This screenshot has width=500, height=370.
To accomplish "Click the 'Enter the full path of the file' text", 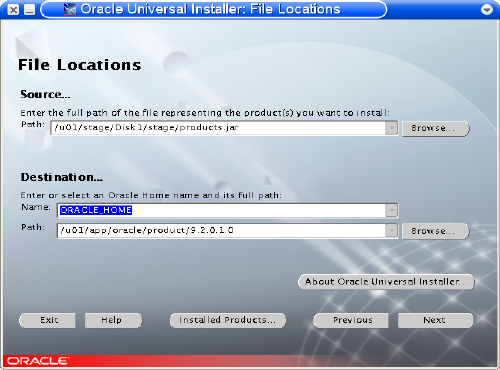I will coord(205,113).
